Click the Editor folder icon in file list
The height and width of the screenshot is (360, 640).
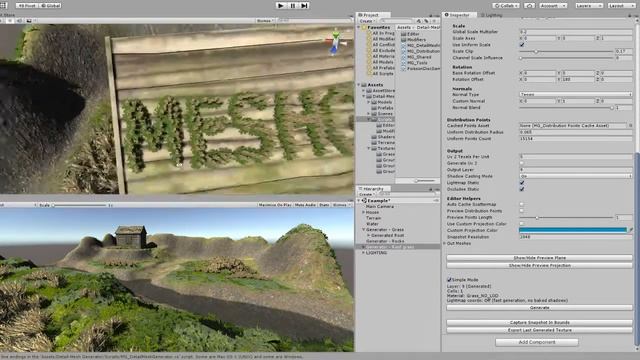pyautogui.click(x=403, y=34)
